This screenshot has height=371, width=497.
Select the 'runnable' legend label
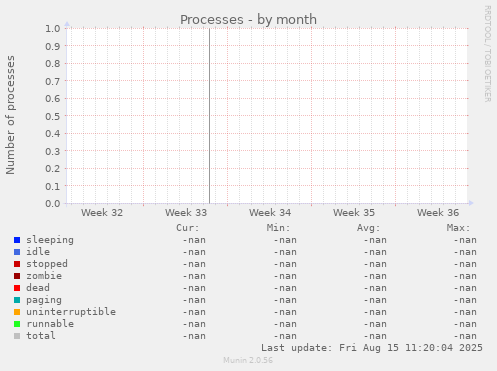point(50,324)
